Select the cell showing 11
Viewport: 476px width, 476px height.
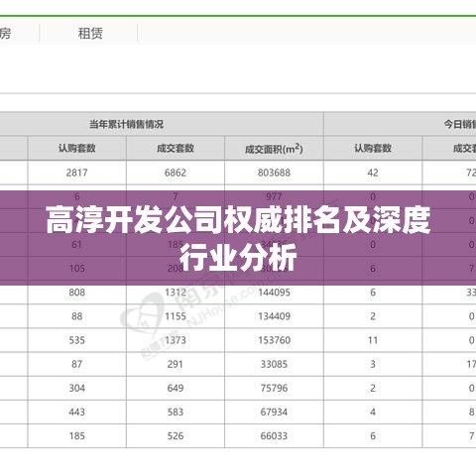(373, 340)
